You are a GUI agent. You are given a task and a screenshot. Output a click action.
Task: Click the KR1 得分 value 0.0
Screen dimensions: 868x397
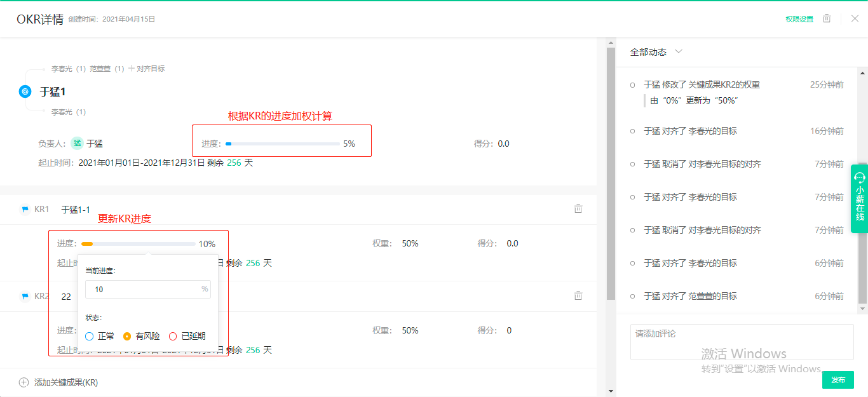[512, 243]
